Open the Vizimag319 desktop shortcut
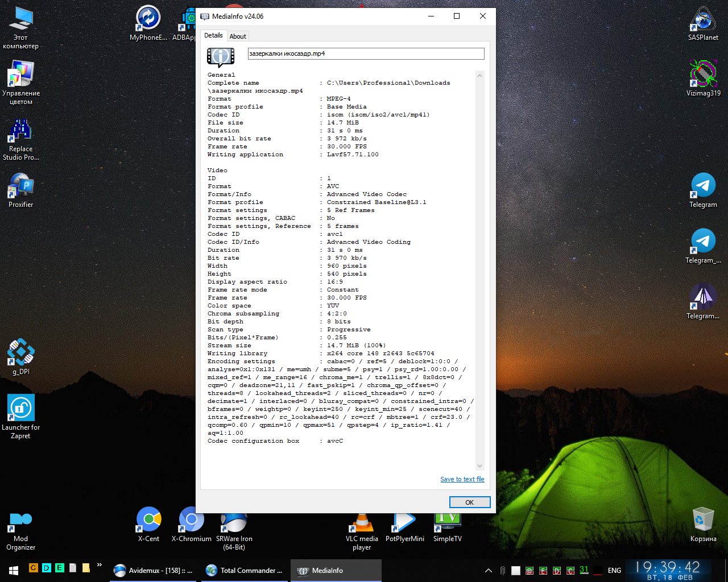 coord(704,79)
